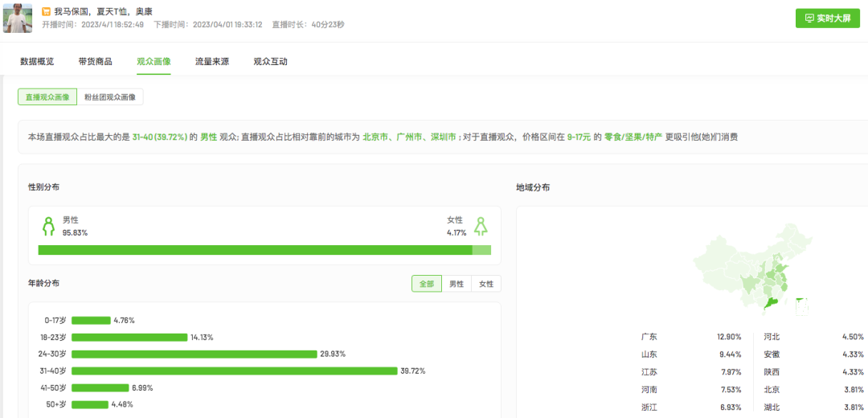Open the 带货商品 tab
This screenshot has height=418, width=868.
tap(95, 61)
